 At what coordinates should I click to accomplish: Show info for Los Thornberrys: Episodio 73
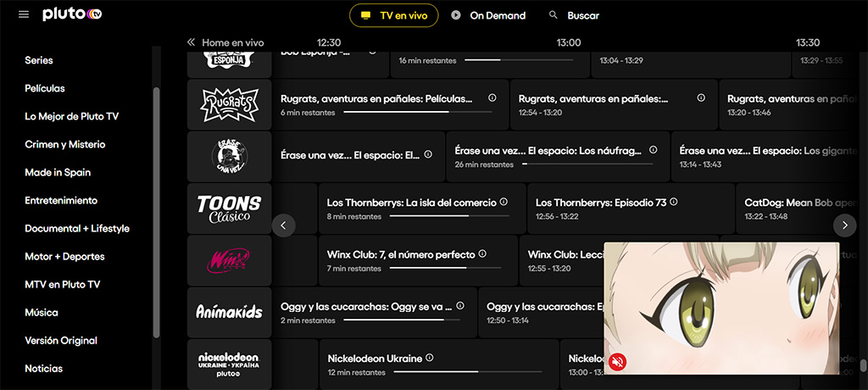674,202
